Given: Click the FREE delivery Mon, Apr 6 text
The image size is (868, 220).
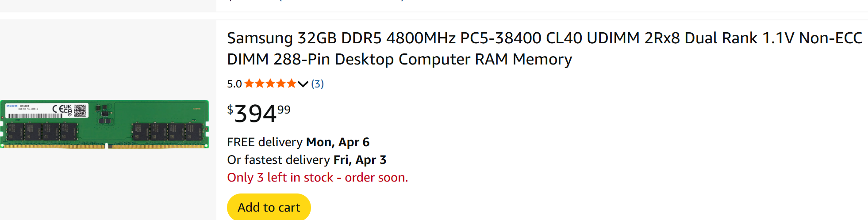Looking at the screenshot, I should click(298, 142).
